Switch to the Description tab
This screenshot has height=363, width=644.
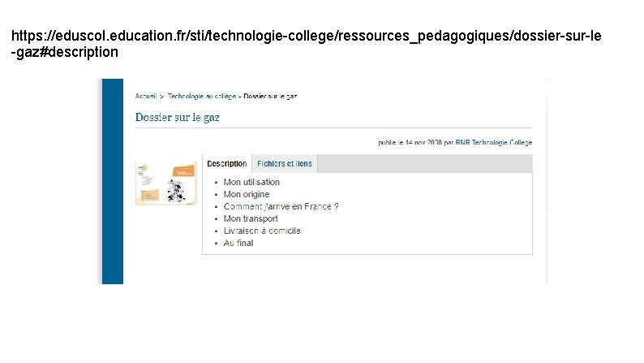point(226,164)
